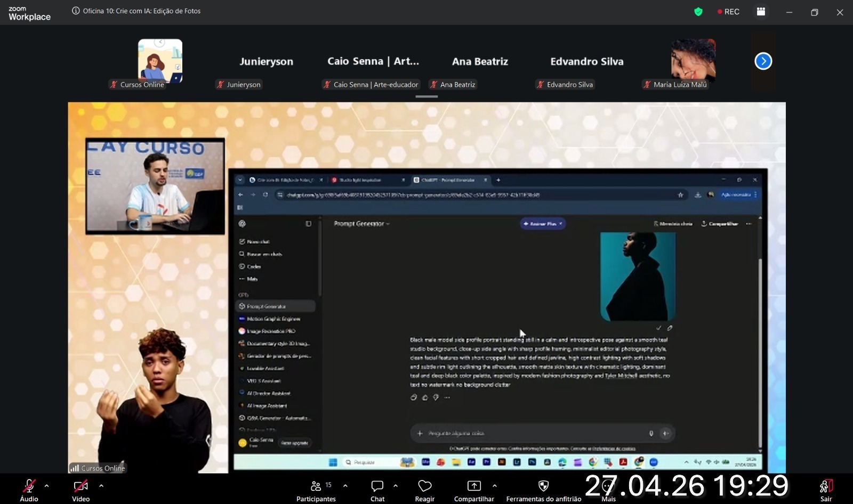Select the Junieryson participant tile

point(267,62)
